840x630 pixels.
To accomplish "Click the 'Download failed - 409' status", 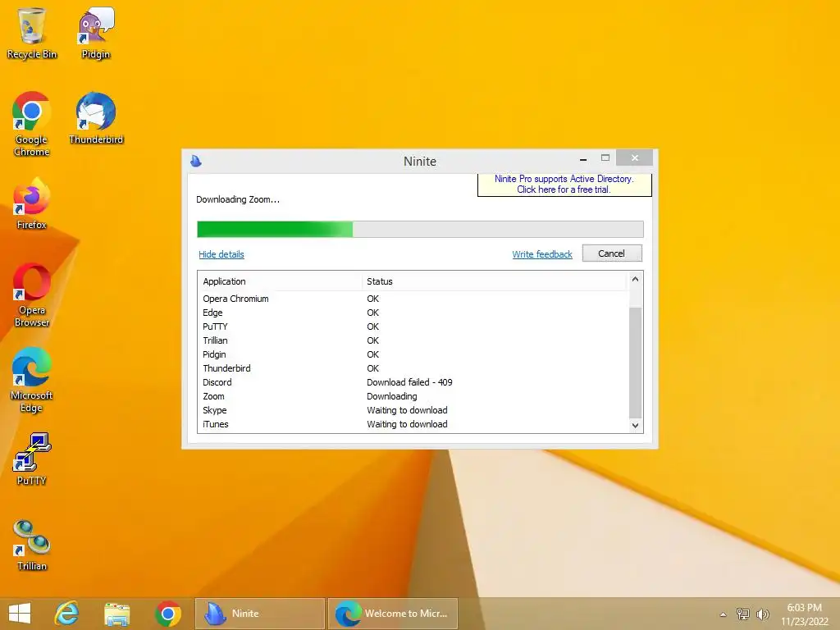I will pos(410,382).
